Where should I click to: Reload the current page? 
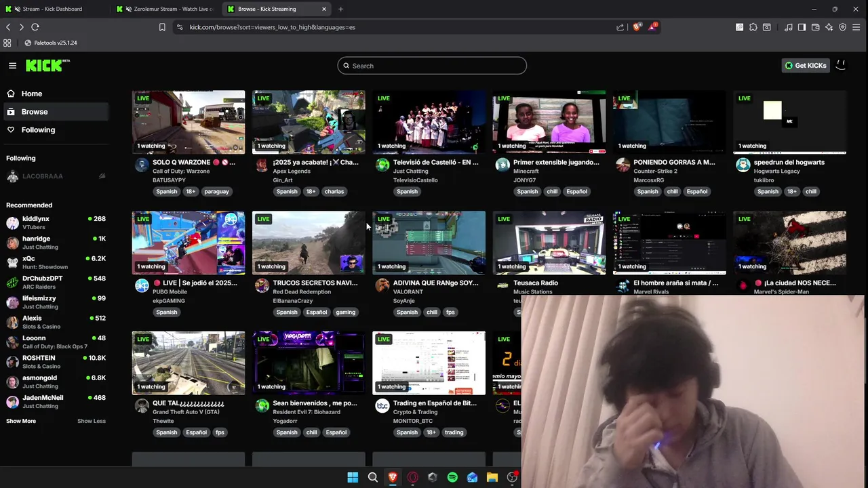(x=35, y=27)
